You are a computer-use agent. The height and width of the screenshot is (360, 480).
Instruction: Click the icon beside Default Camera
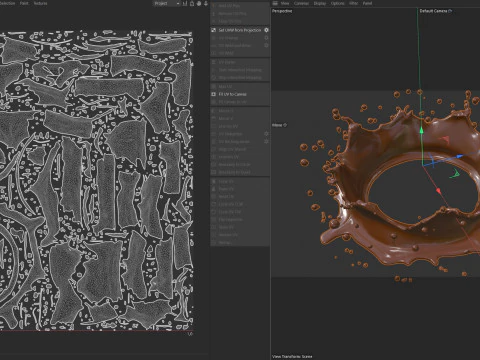450,11
